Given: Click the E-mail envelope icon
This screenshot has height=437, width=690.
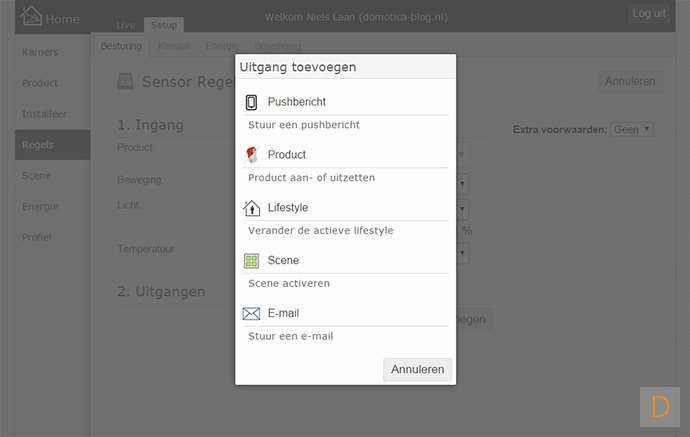Looking at the screenshot, I should [251, 313].
